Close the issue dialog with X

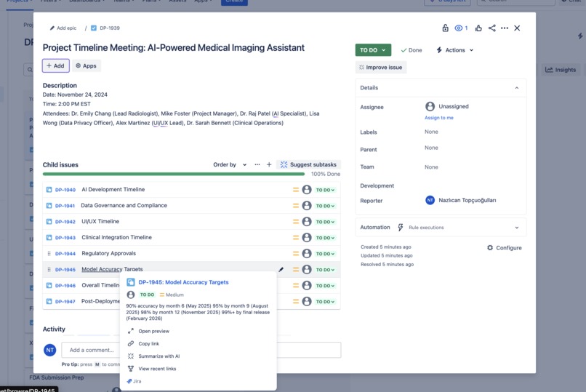tap(517, 28)
